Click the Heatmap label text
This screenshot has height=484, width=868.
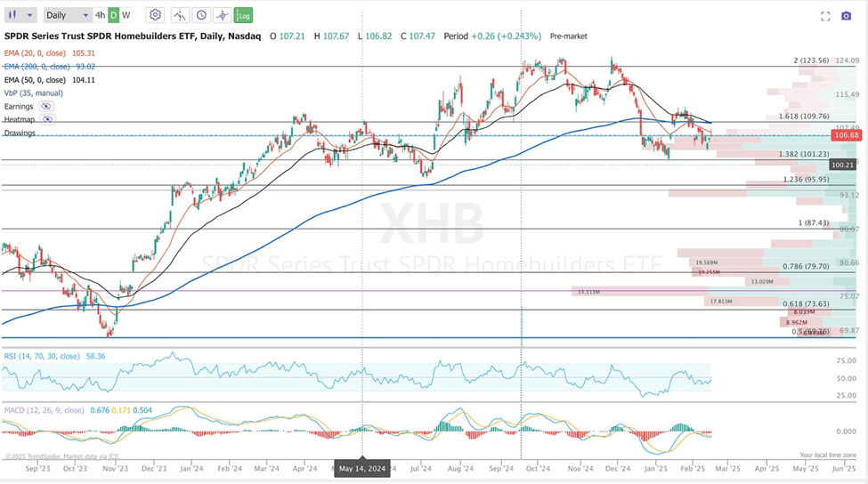click(x=20, y=119)
